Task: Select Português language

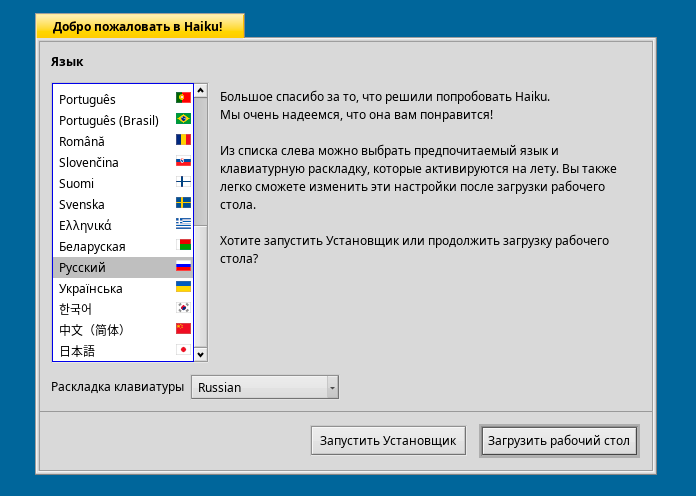Action: pos(123,99)
